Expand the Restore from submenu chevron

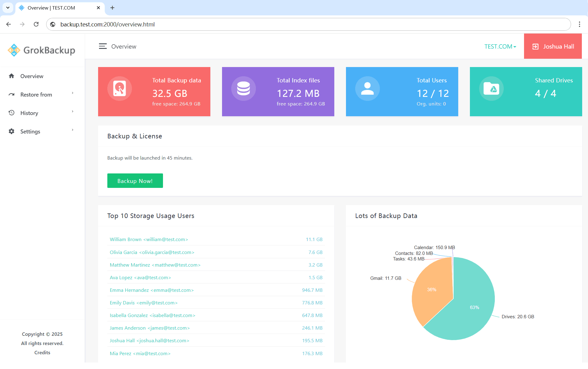[x=73, y=93]
